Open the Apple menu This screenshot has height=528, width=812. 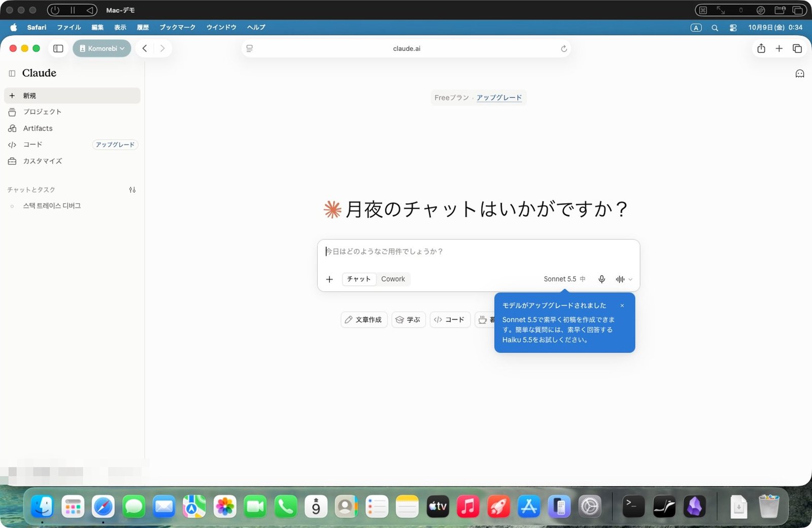pyautogui.click(x=14, y=27)
